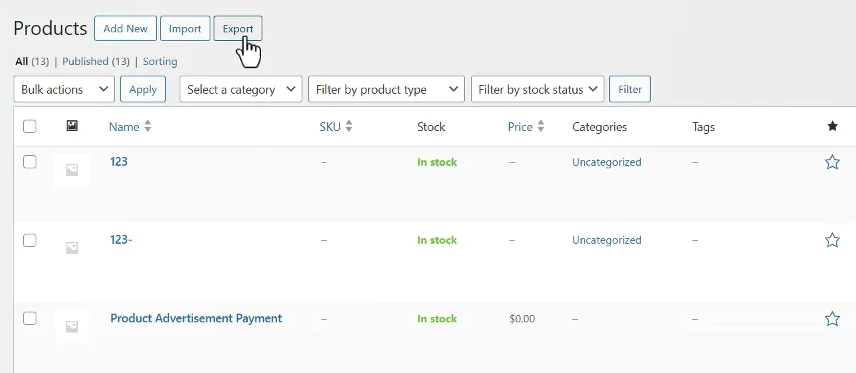Select the checkbox for product 123
This screenshot has width=856, height=373.
[29, 162]
